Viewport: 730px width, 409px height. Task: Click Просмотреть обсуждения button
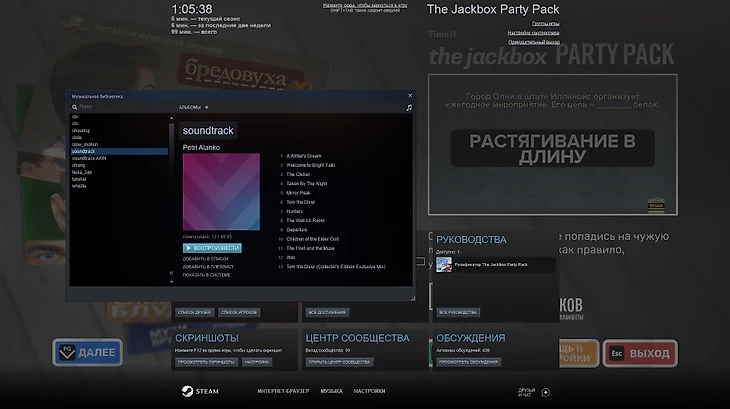click(x=468, y=362)
